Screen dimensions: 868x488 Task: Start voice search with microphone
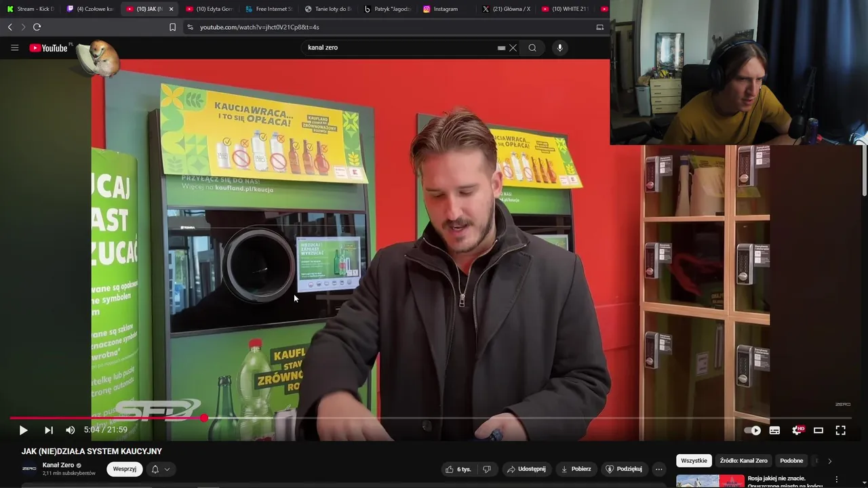point(559,47)
